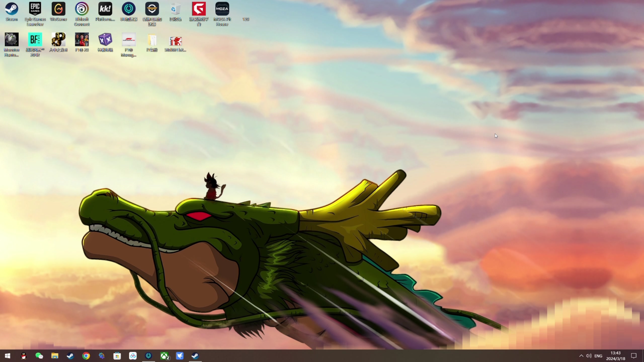
Task: Open the Microsoft Store taskbar icon
Action: click(x=117, y=356)
